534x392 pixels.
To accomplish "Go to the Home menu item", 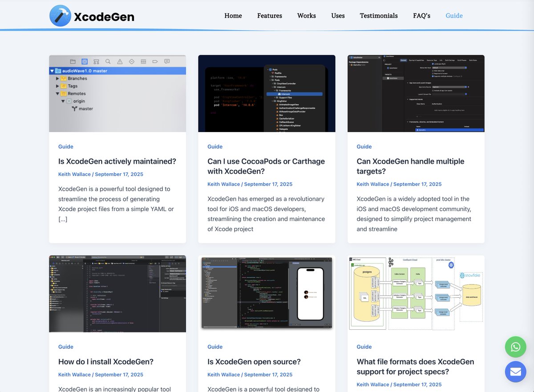I will [x=233, y=16].
